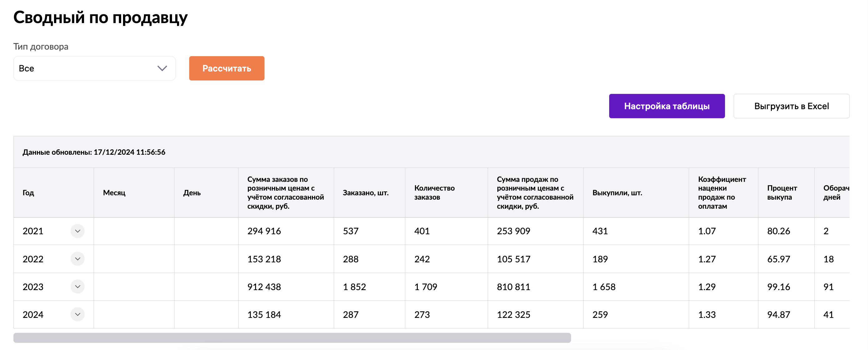Select markup coefficient 1.33
Image resolution: width=868 pixels, height=350 pixels.
(707, 315)
